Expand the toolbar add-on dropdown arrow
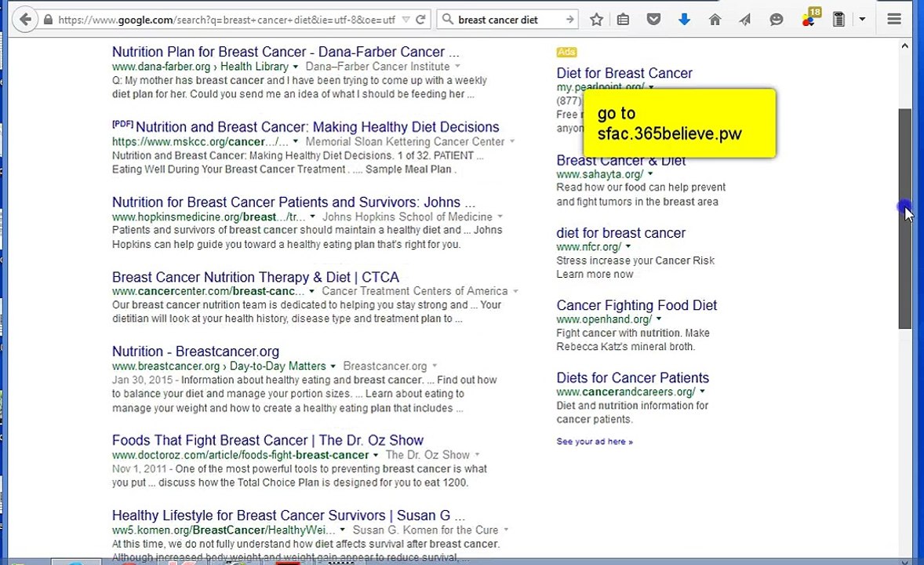 862,20
